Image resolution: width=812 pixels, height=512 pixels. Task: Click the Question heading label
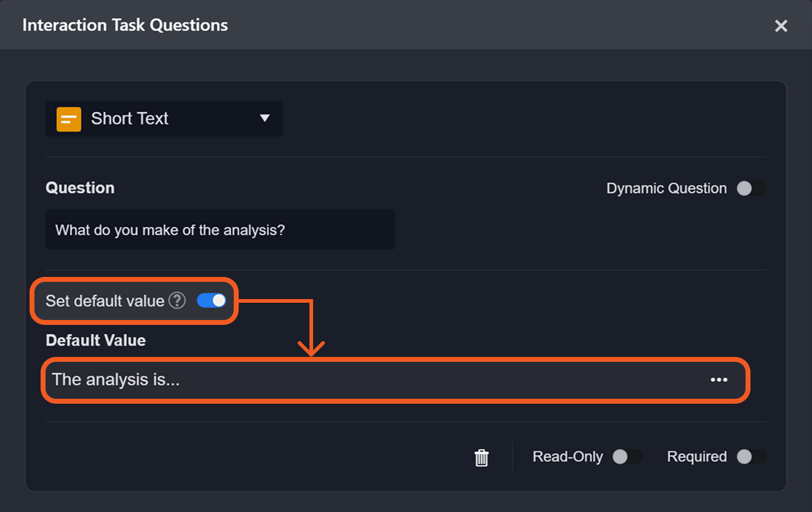80,188
